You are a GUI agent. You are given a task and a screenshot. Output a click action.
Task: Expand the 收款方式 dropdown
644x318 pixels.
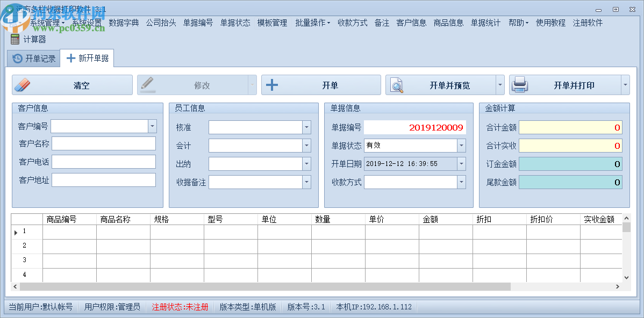(x=461, y=182)
